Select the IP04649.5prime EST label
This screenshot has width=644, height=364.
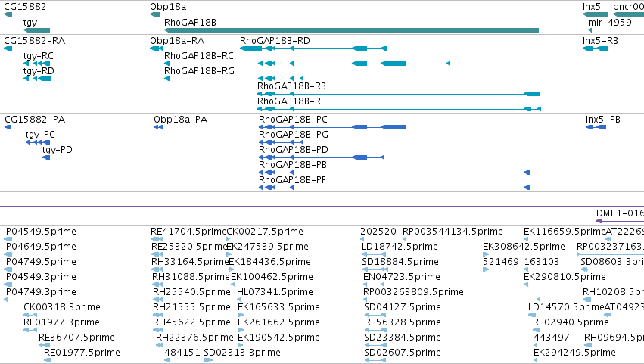40,247
